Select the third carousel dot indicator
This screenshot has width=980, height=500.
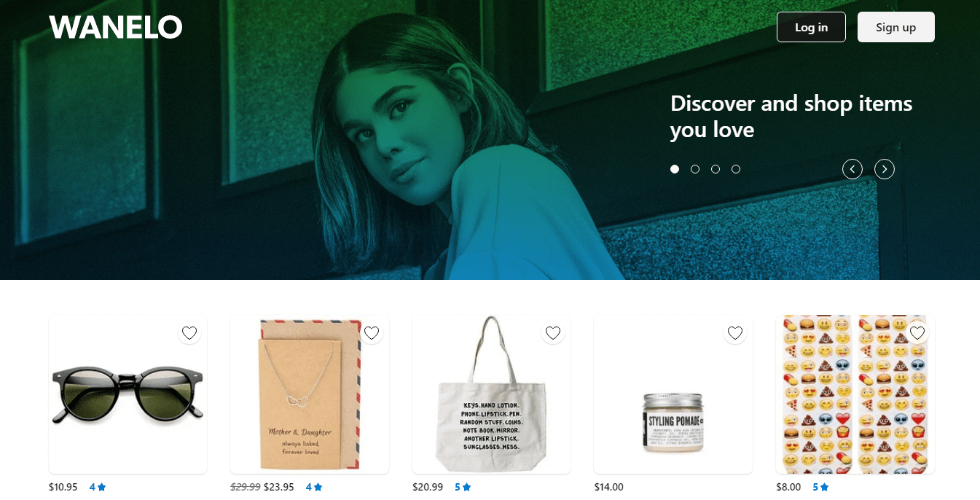[716, 169]
